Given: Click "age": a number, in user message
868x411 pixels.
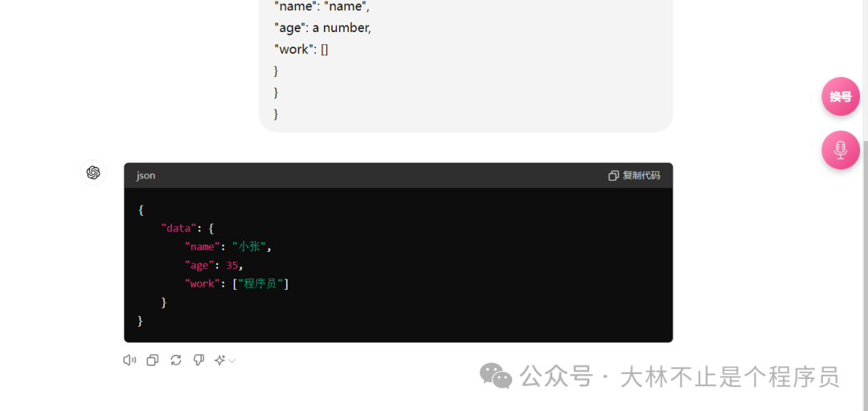Looking at the screenshot, I should coord(323,27).
